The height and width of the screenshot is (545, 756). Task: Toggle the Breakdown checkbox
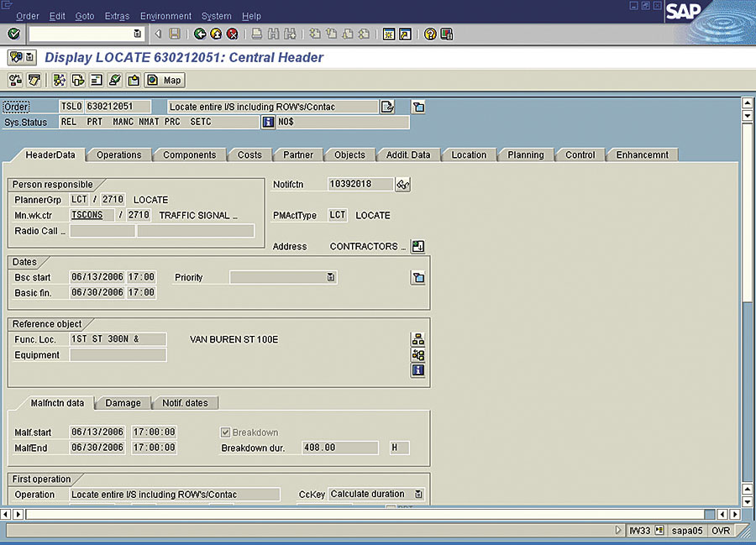(225, 432)
